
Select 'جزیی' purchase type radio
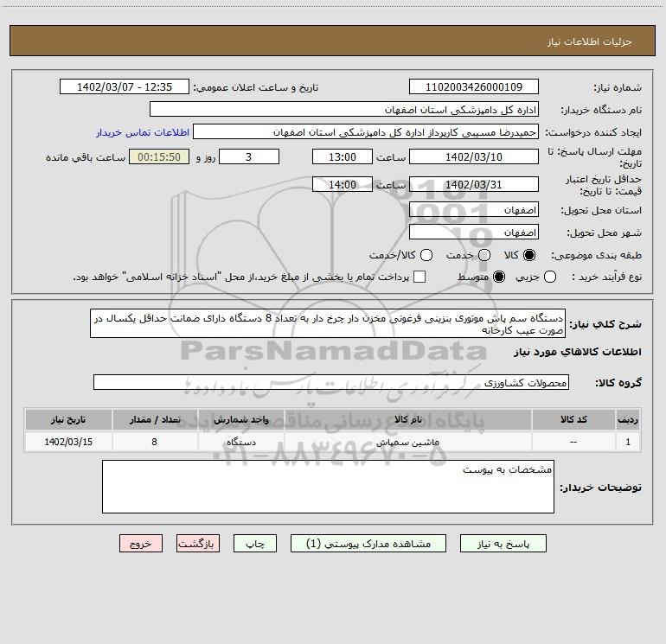[550, 277]
